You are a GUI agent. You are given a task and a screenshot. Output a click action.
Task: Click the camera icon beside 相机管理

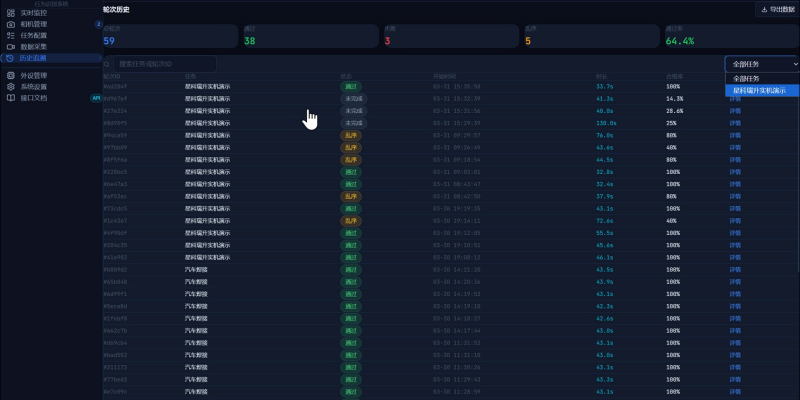tap(11, 24)
